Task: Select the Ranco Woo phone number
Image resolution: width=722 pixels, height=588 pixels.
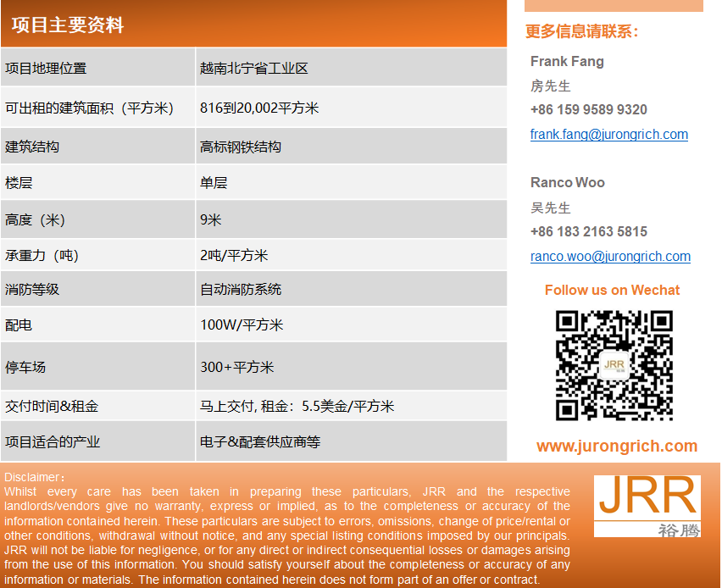Action: 588,231
